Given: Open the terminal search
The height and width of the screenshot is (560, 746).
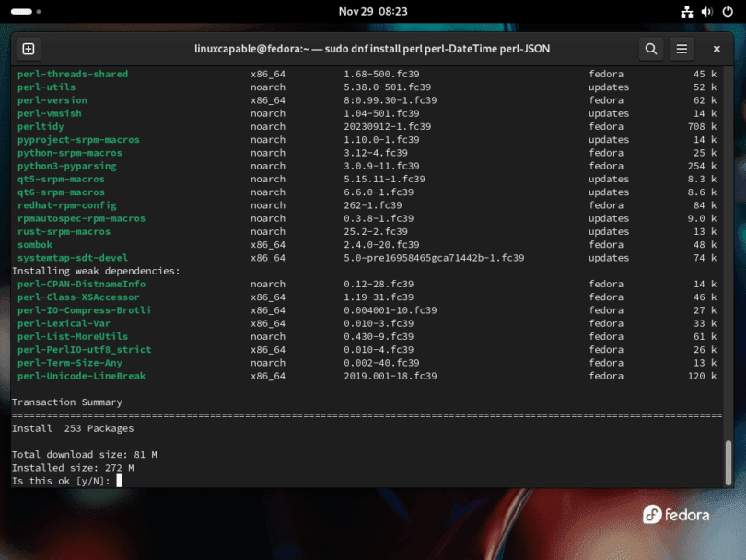Looking at the screenshot, I should click(x=650, y=48).
